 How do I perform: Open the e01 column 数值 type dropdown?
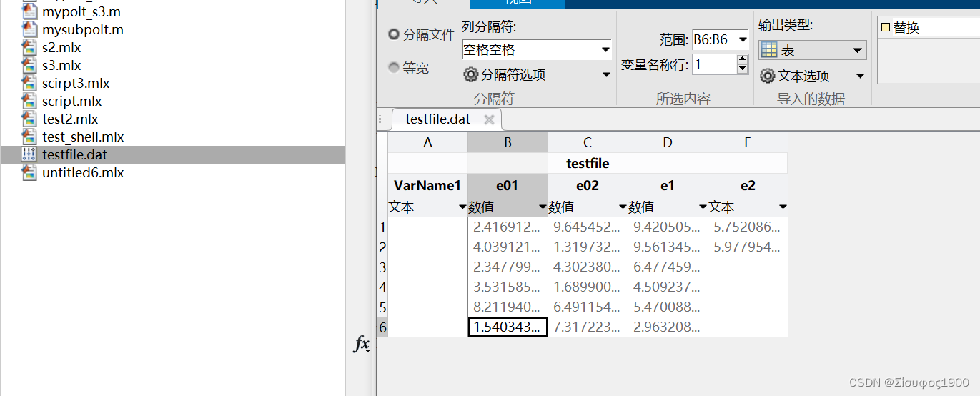[x=543, y=207]
